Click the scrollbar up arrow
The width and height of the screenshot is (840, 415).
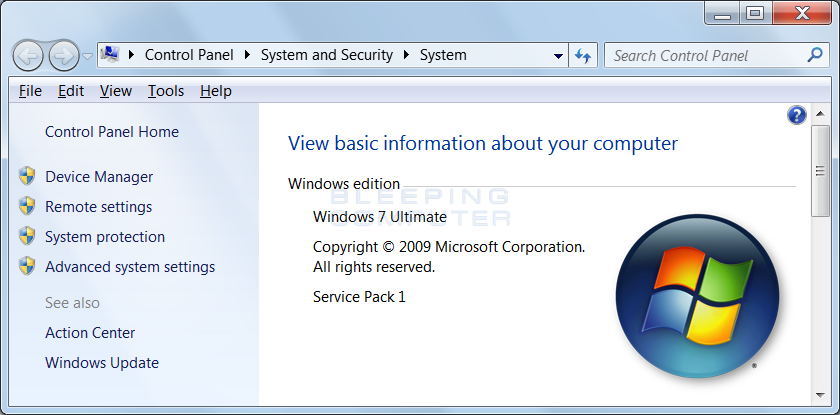(820, 114)
